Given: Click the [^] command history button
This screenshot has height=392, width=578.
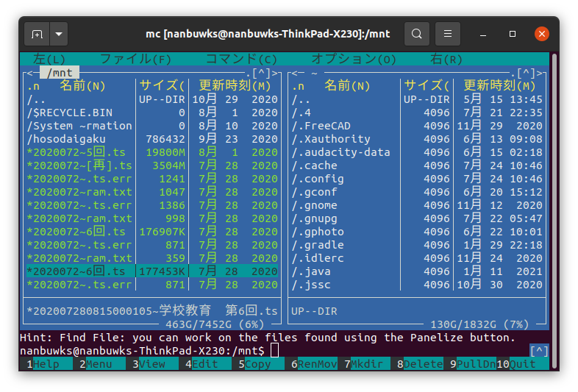Looking at the screenshot, I should (539, 351).
